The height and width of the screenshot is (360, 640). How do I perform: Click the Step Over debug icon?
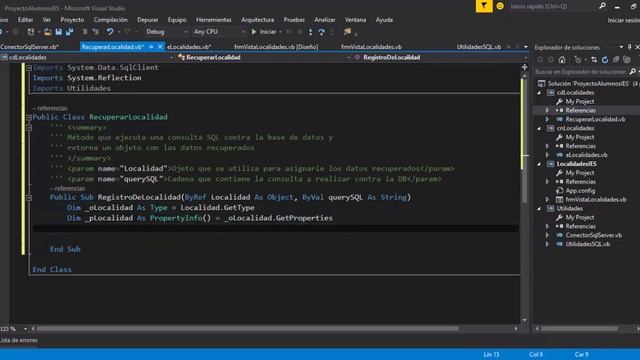point(322,32)
